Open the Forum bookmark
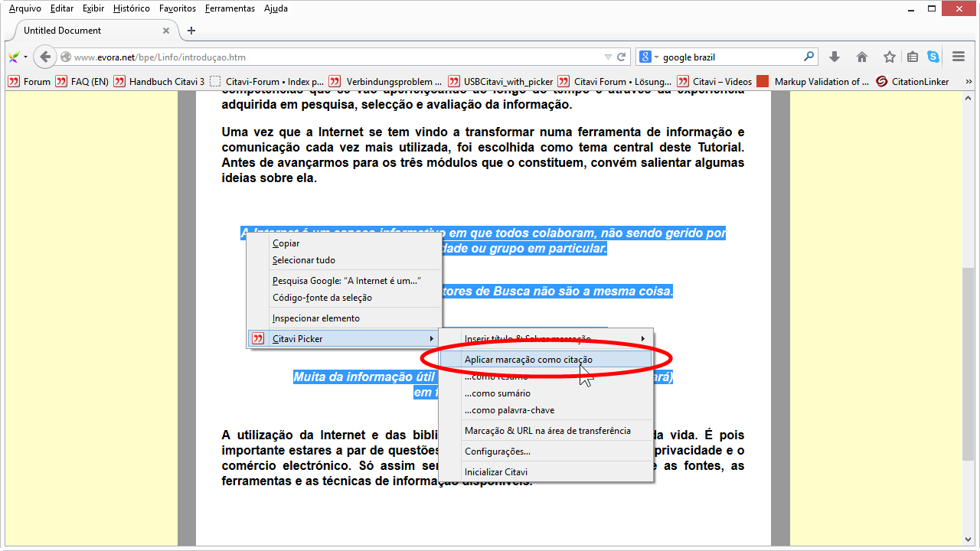The height and width of the screenshot is (551, 980). [29, 81]
